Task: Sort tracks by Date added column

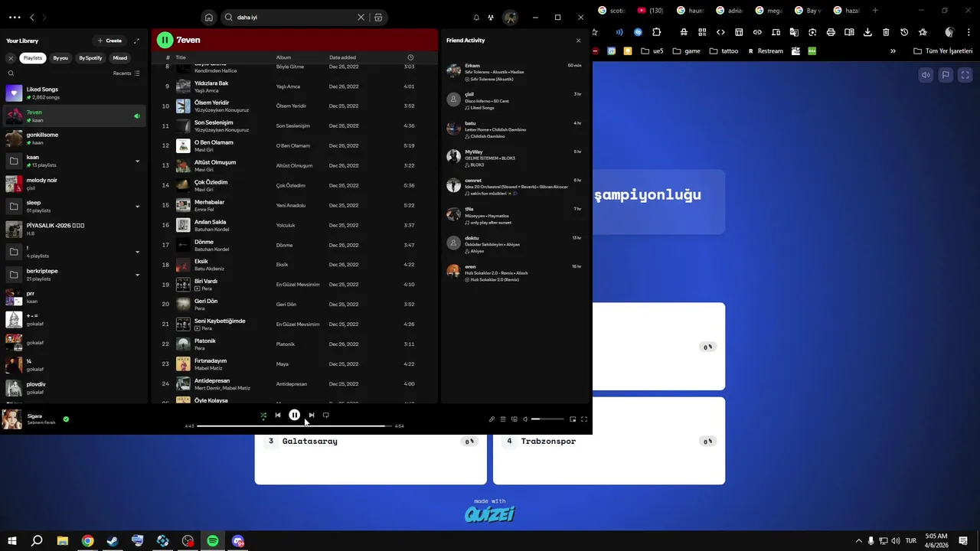Action: [342, 57]
